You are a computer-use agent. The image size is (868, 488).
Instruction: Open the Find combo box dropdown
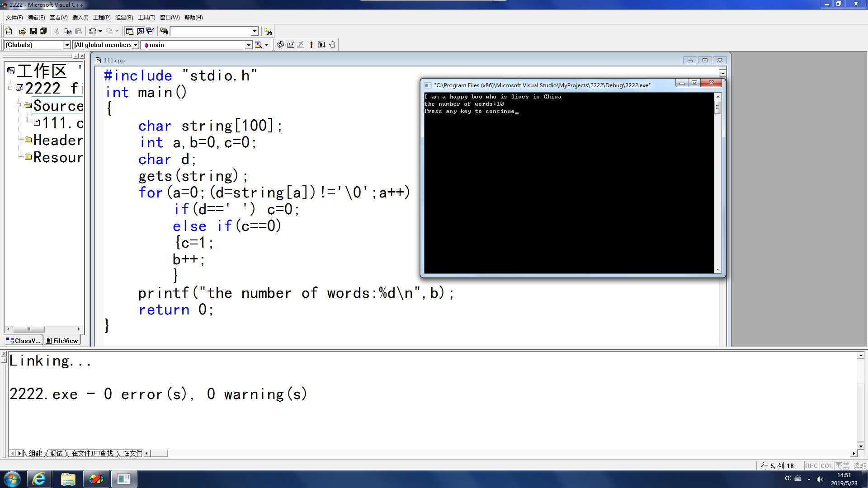click(255, 31)
